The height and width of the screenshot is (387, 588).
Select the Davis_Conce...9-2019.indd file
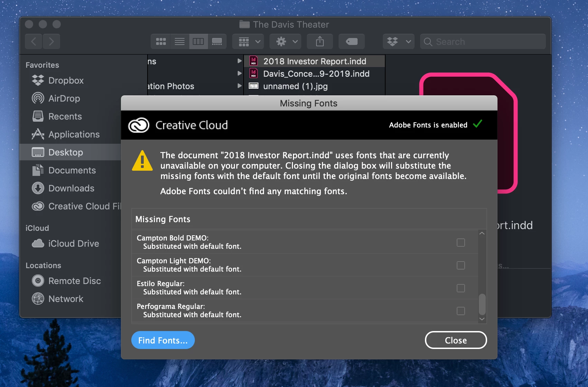314,74
